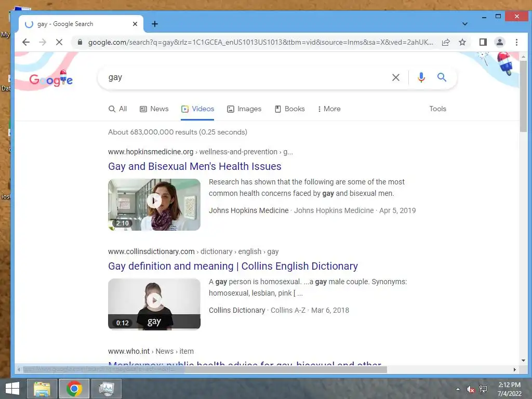This screenshot has width=532, height=399.
Task: Expand the More search options menu
Action: pyautogui.click(x=329, y=109)
